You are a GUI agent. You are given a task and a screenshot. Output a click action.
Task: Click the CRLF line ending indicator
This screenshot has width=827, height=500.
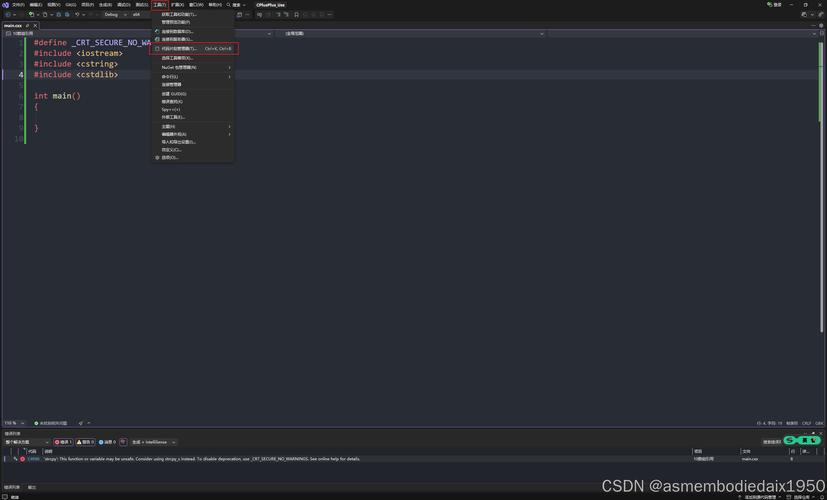click(x=806, y=423)
